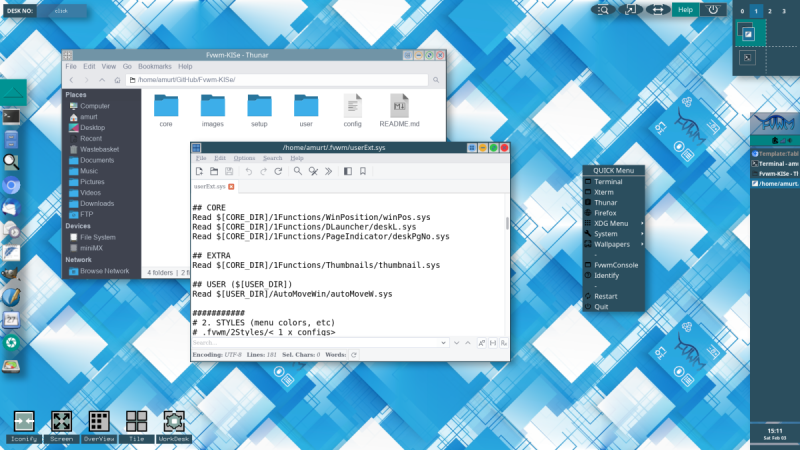Expand the Wallpapers submenu in QUICK Menu
The width and height of the screenshot is (800, 450).
(x=614, y=244)
